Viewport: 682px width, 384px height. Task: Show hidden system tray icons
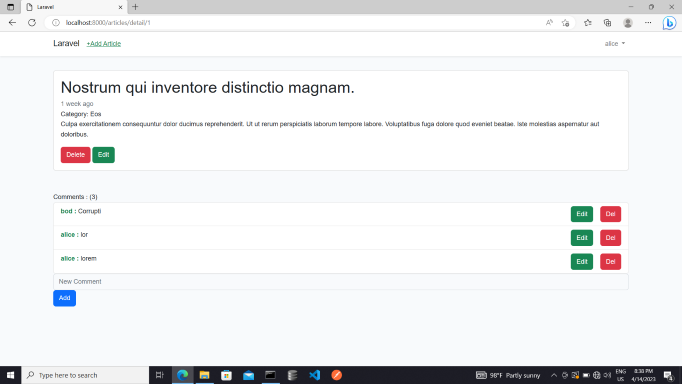click(554, 375)
